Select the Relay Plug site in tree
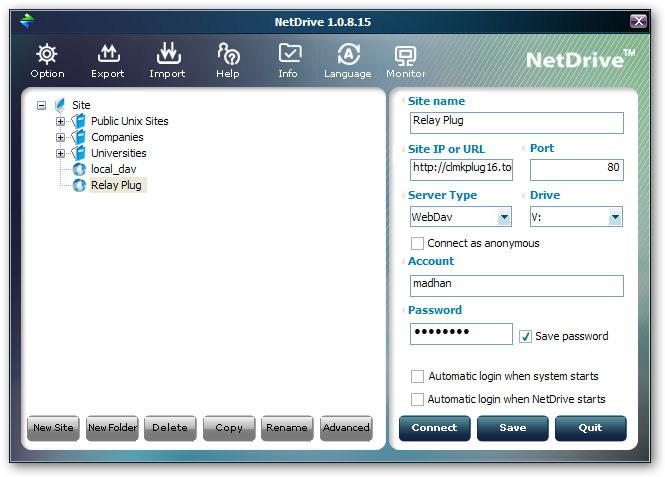 116,185
